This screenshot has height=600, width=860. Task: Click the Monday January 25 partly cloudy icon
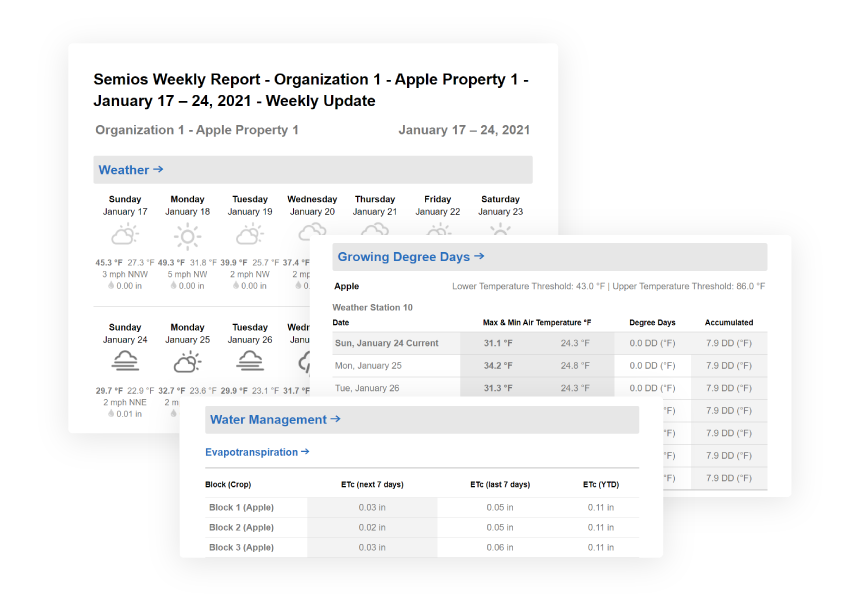187,363
